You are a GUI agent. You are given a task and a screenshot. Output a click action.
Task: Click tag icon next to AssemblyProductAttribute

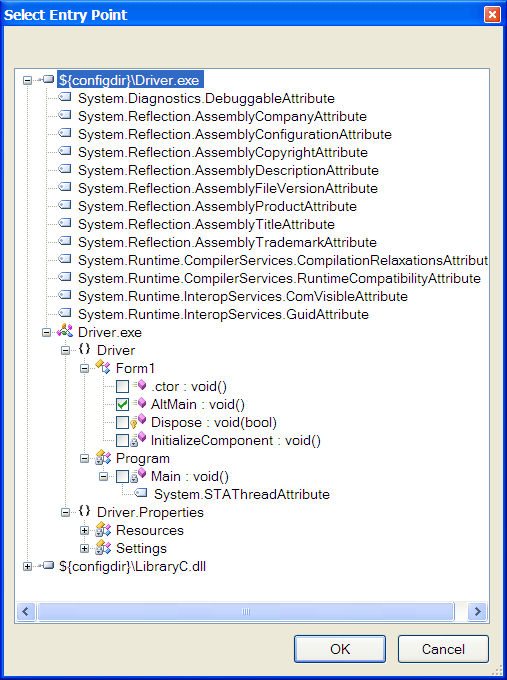pos(65,206)
